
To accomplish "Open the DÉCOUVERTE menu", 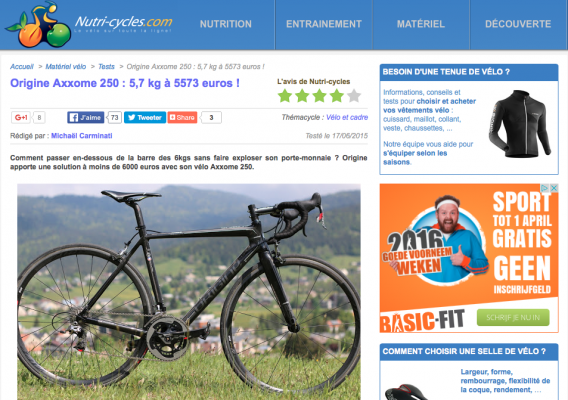I will click(x=518, y=24).
